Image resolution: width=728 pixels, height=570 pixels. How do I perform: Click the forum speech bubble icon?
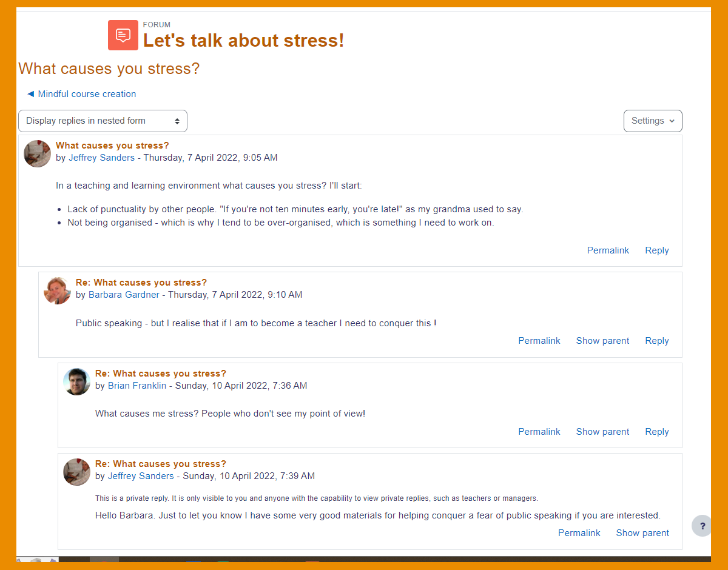pyautogui.click(x=123, y=35)
